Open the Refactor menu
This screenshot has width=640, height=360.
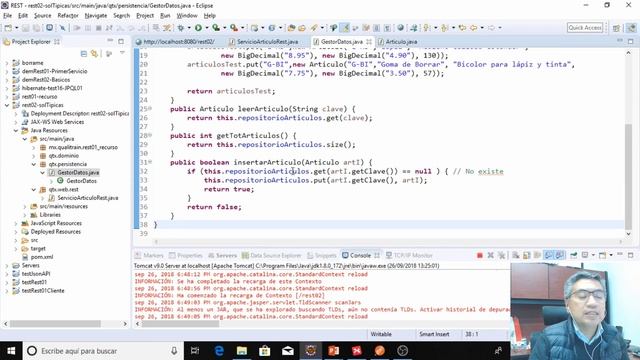click(68, 16)
